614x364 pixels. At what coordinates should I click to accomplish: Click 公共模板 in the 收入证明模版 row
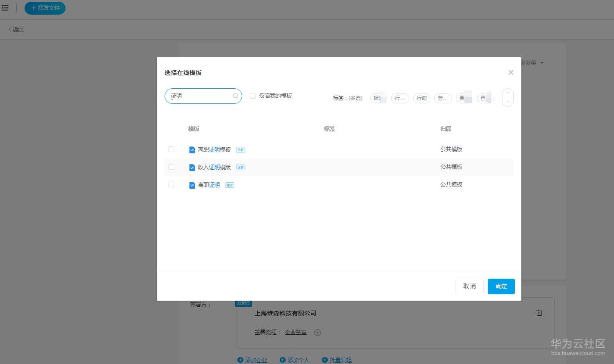(451, 167)
